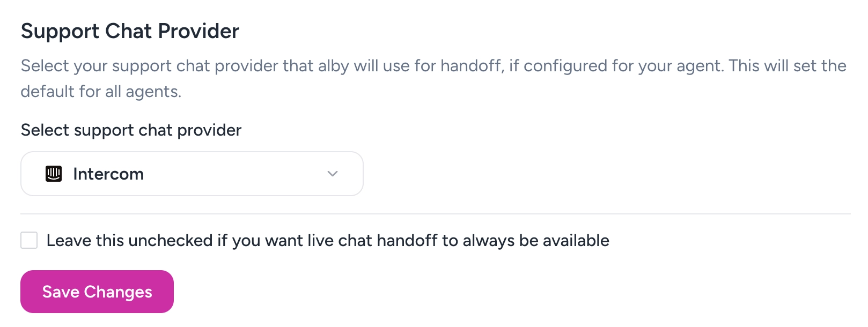
Task: Enable the live chat handoff availability checkbox
Action: 29,240
